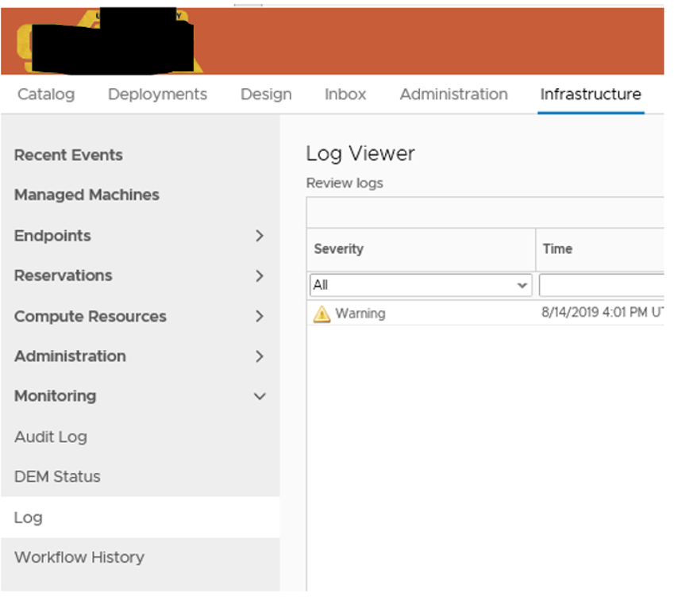The width and height of the screenshot is (674, 616).
Task: Open the Inbox tab
Action: (345, 94)
